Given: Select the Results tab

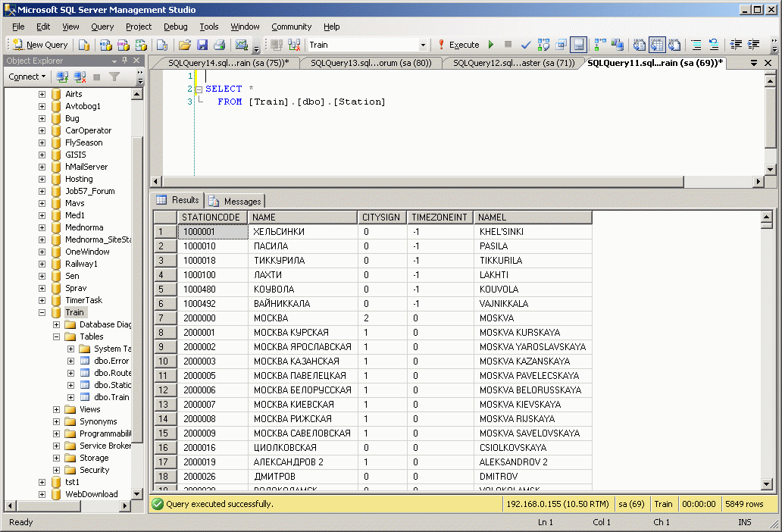Looking at the screenshot, I should click(x=178, y=200).
